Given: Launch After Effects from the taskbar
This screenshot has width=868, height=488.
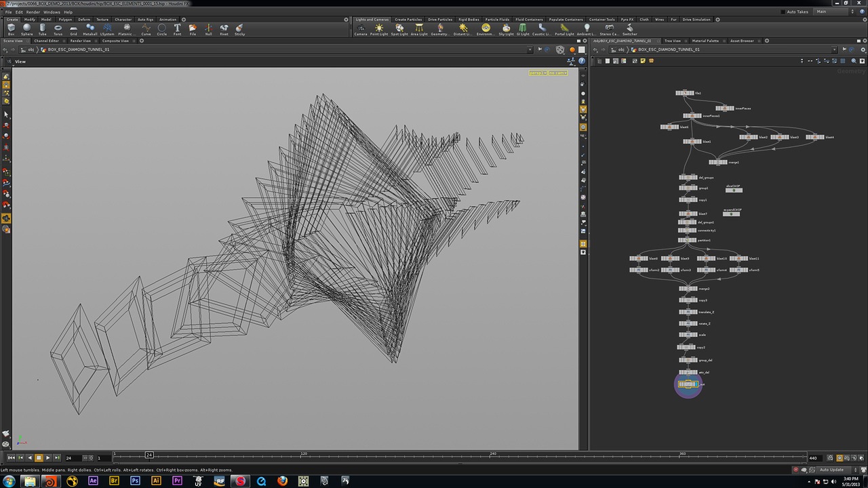Looking at the screenshot, I should click(x=94, y=481).
